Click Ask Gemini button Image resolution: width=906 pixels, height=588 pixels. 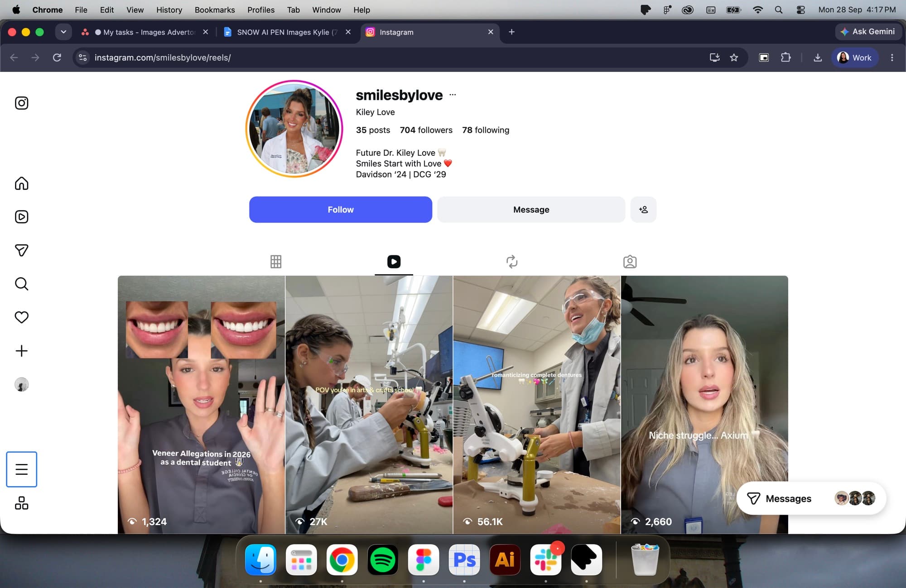click(x=867, y=32)
